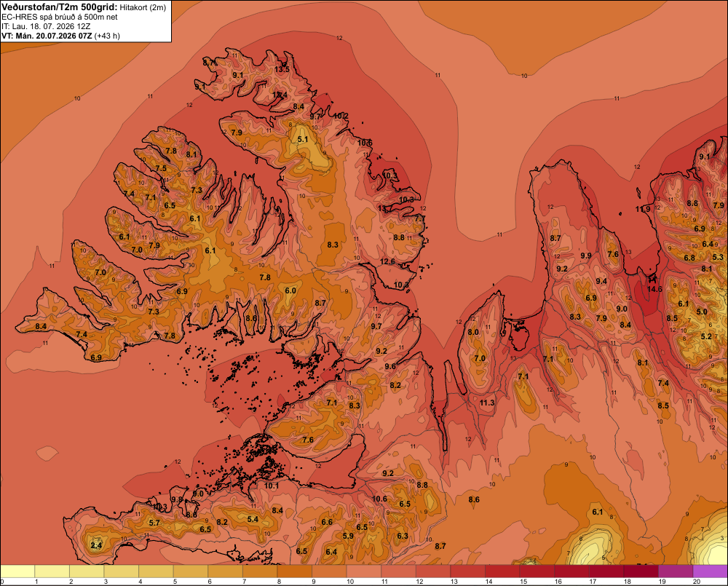Click the legend scale label 18

click(x=628, y=582)
